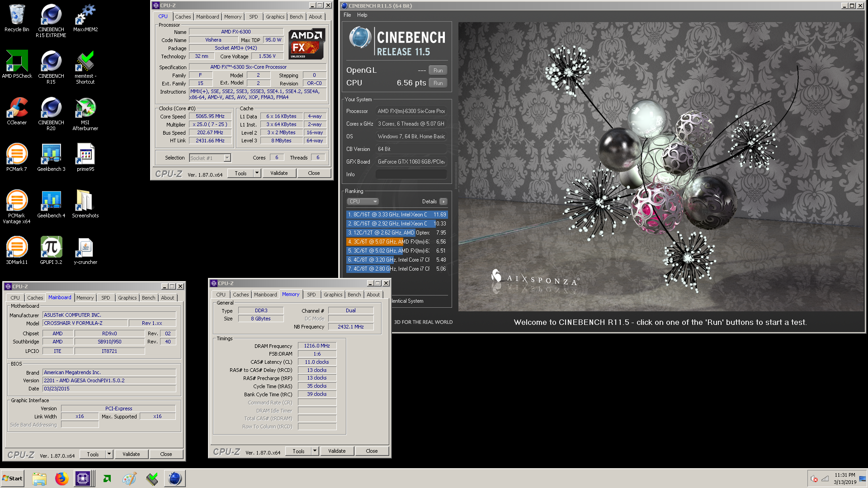Open the GPUPI 3.2 desktop icon

click(51, 251)
